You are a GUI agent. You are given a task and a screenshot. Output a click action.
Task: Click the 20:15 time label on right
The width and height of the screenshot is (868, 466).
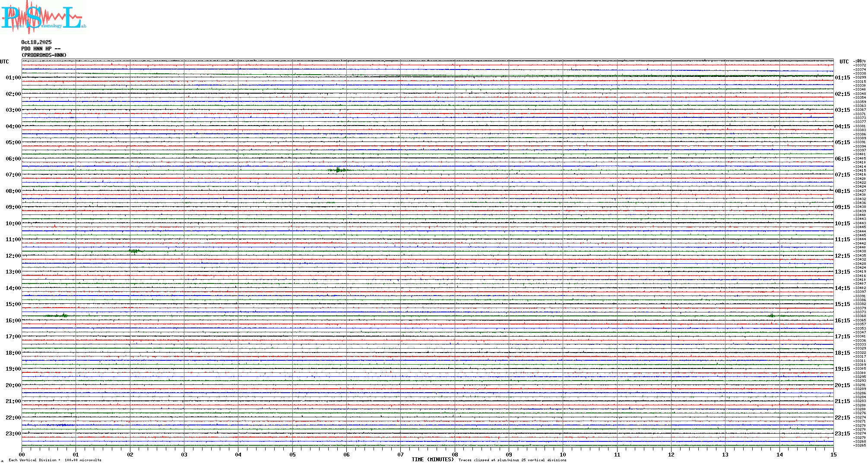click(842, 385)
